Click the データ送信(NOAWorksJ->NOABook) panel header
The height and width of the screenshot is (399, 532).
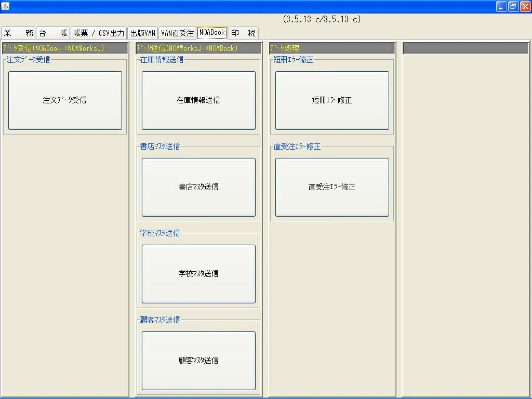pos(198,47)
